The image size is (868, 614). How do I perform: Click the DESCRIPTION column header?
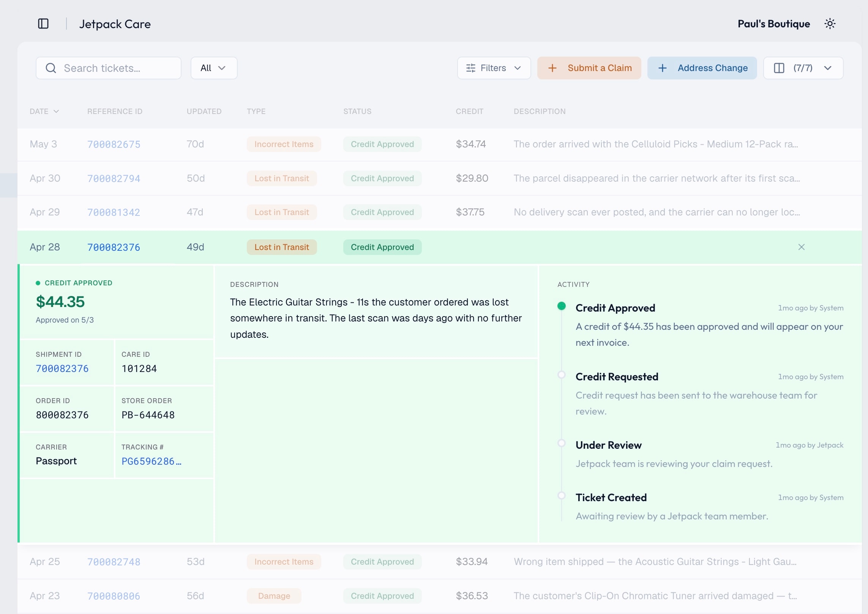(x=540, y=111)
